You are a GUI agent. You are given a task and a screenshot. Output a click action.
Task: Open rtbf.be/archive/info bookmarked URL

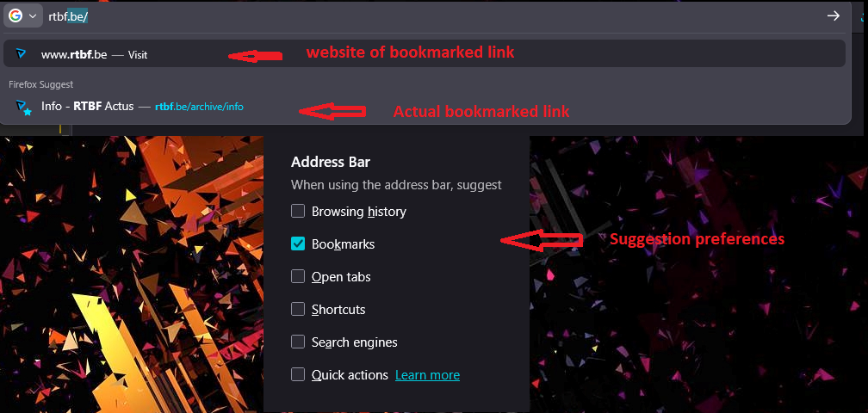click(199, 107)
